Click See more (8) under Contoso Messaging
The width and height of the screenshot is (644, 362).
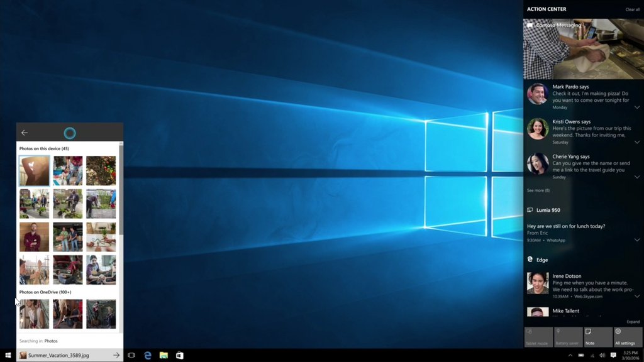[538, 190]
